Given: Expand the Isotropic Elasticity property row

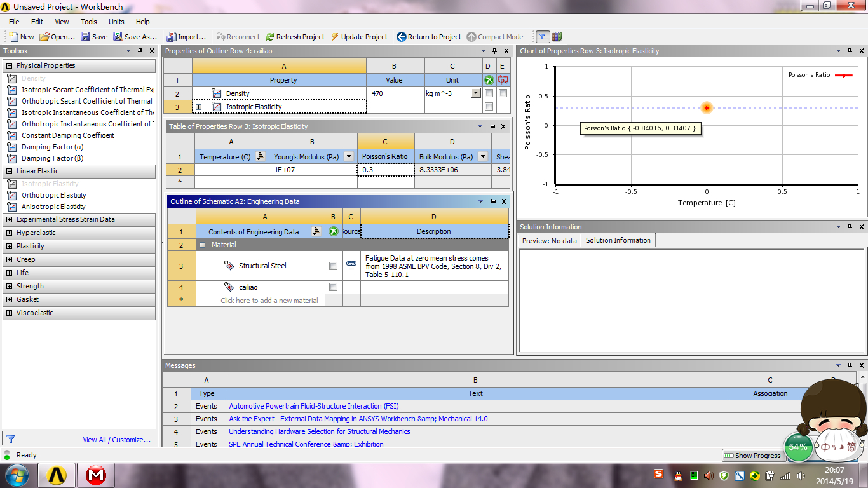Looking at the screenshot, I should 198,107.
